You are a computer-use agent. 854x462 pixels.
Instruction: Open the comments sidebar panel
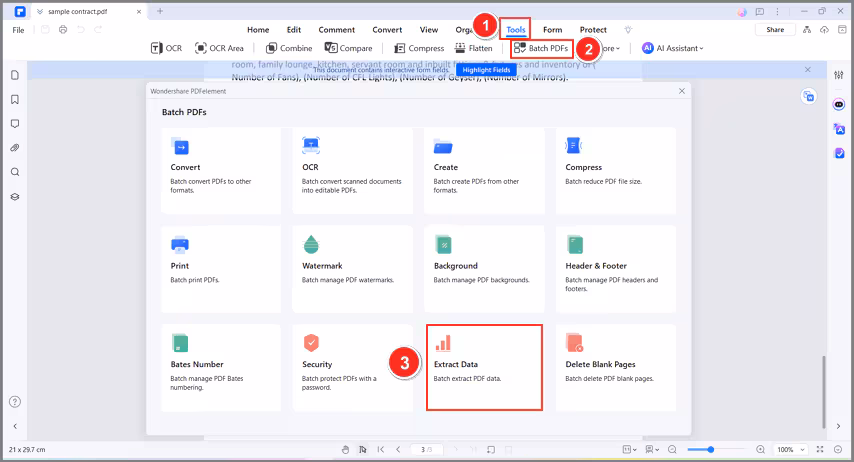15,124
